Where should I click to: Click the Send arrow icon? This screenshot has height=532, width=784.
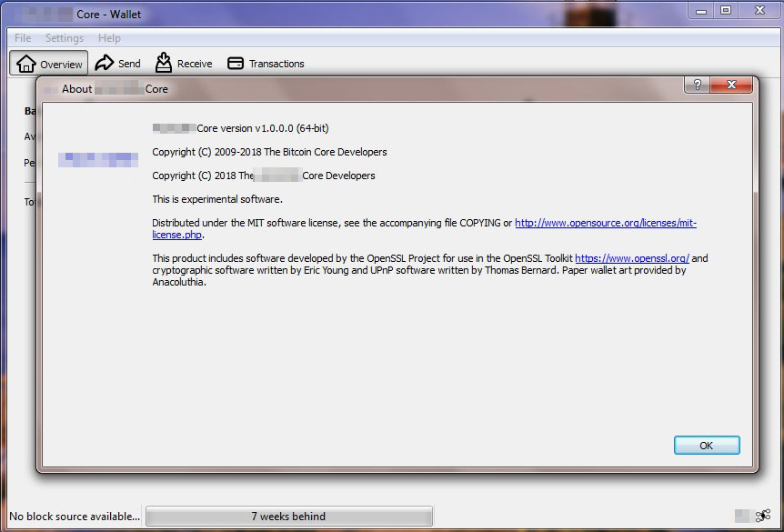105,63
